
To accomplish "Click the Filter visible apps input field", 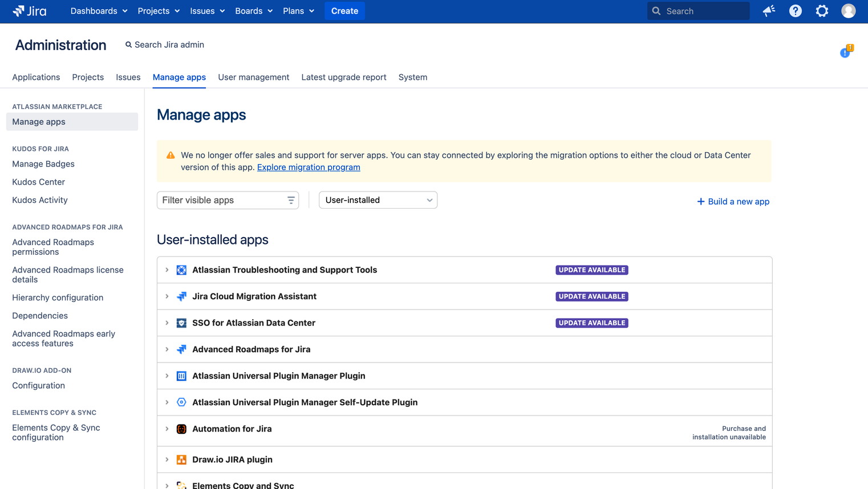I will [222, 200].
